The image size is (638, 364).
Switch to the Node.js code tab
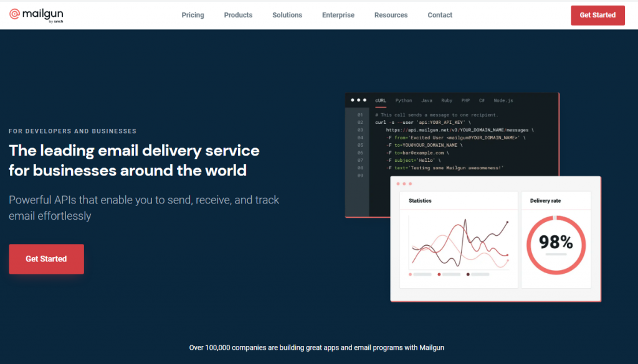[x=503, y=100]
